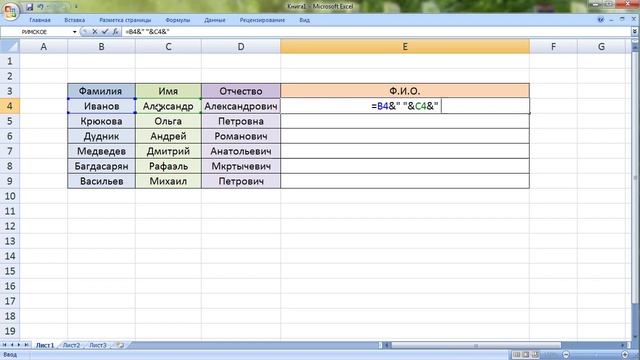Zoom in with the plus button
The width and height of the screenshot is (640, 360).
coord(625,355)
